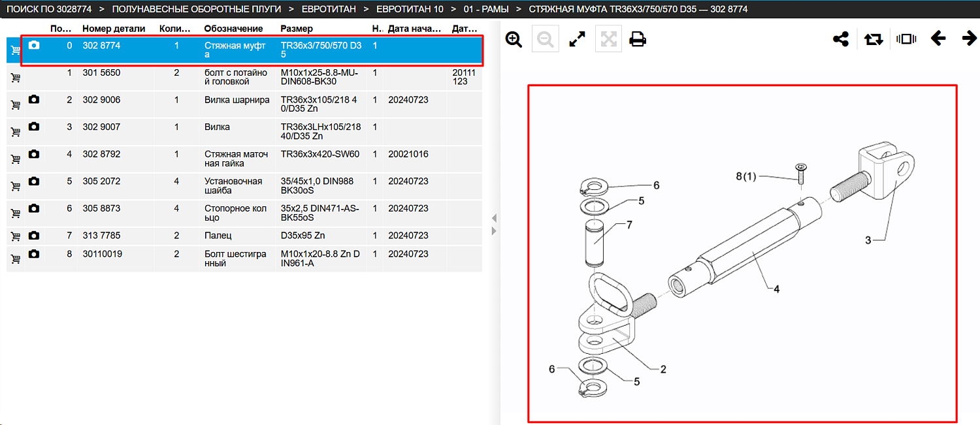
Task: Click date cell 20021016
Action: [x=408, y=154]
